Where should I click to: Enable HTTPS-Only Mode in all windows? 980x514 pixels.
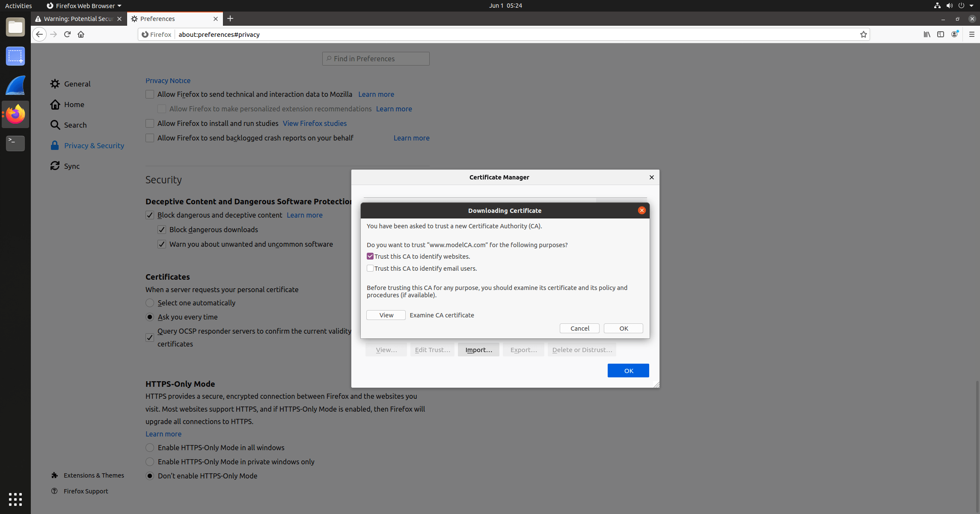pos(150,448)
